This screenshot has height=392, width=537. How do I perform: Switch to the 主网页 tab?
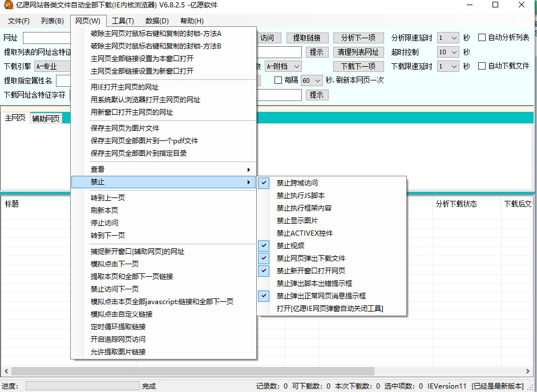point(15,118)
